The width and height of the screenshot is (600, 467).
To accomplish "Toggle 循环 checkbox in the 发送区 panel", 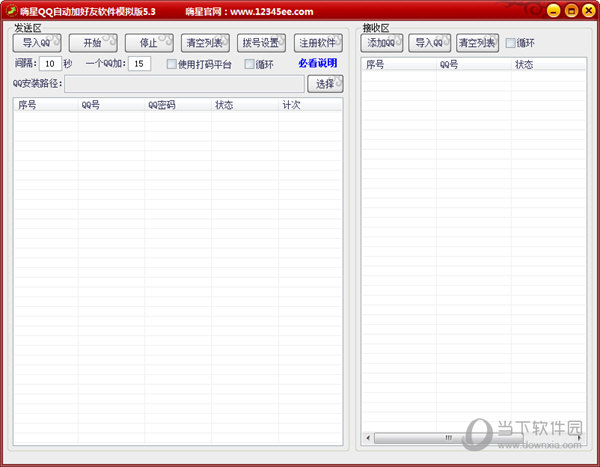I will point(250,64).
